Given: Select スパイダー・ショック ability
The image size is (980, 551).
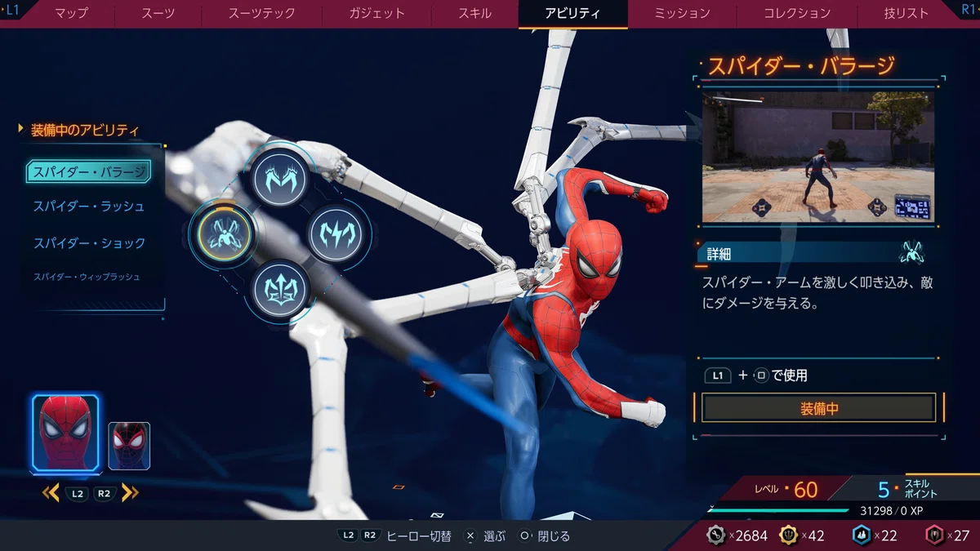Looking at the screenshot, I should (88, 243).
